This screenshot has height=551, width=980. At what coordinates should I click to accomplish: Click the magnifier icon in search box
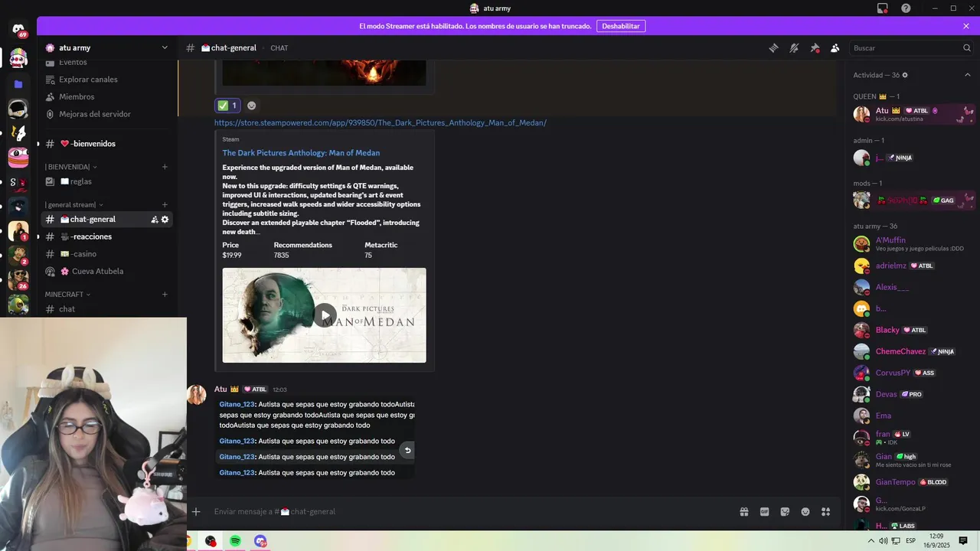pyautogui.click(x=966, y=47)
